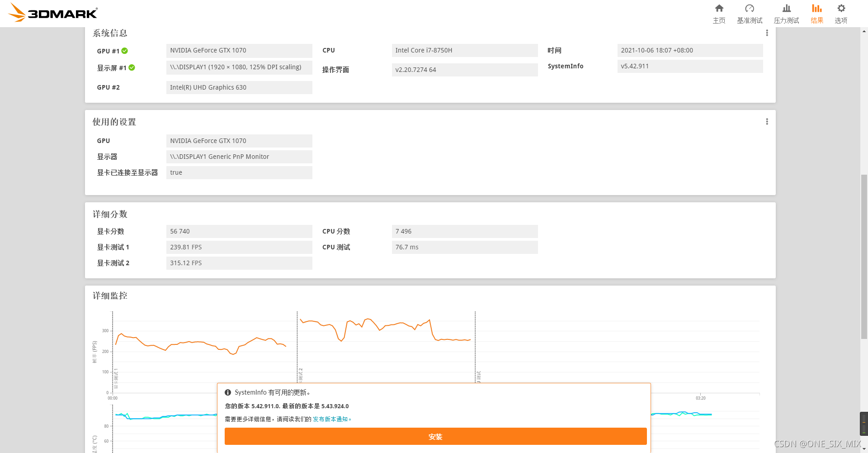868x453 pixels.
Task: Click the 时间 value 2021-10-06 18:07
Action: [x=690, y=50]
